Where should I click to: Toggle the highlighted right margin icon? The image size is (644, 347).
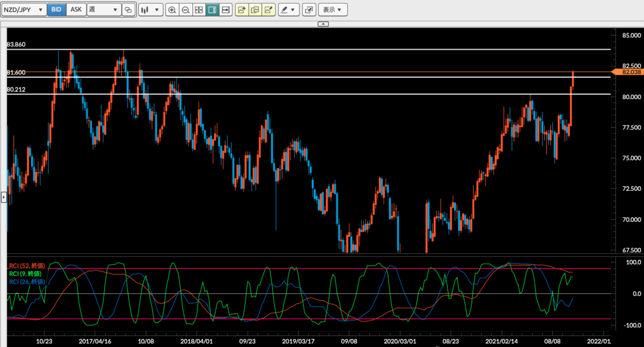[213, 10]
